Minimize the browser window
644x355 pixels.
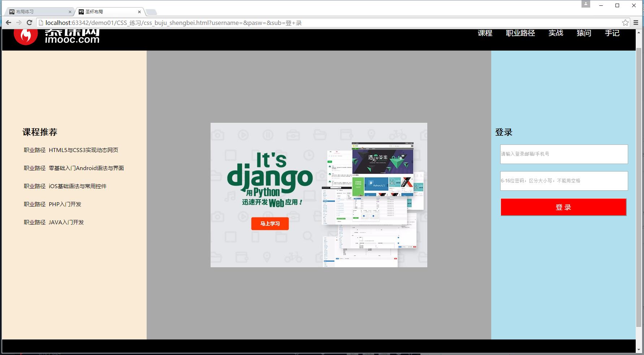tap(601, 5)
